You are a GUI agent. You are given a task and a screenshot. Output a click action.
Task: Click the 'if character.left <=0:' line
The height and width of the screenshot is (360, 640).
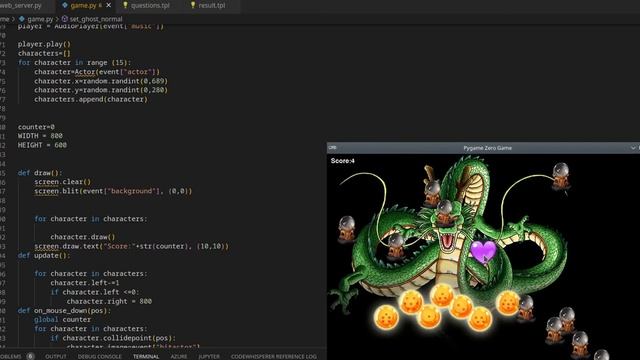tap(95, 292)
